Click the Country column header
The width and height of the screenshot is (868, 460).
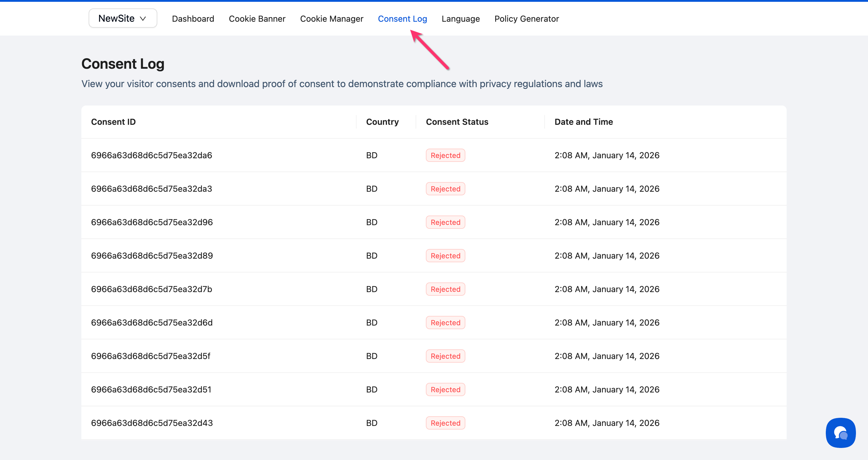[x=382, y=122]
